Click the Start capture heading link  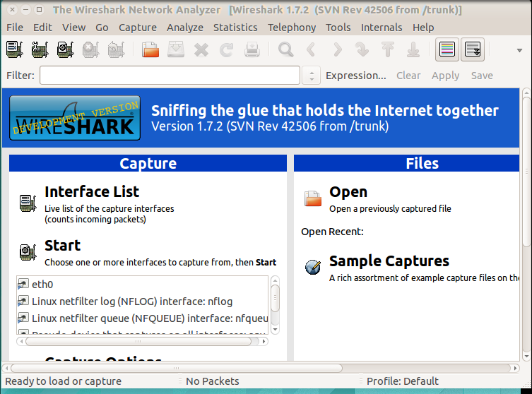[x=62, y=245]
